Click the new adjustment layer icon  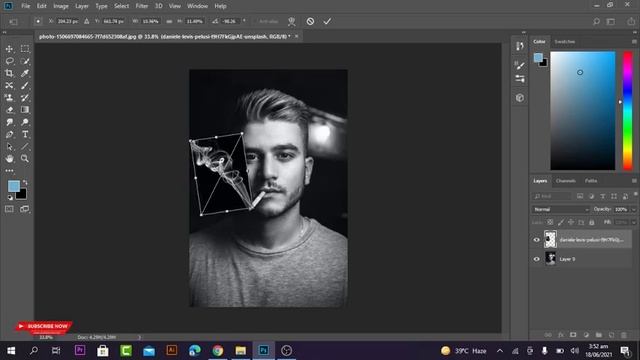tap(586, 335)
